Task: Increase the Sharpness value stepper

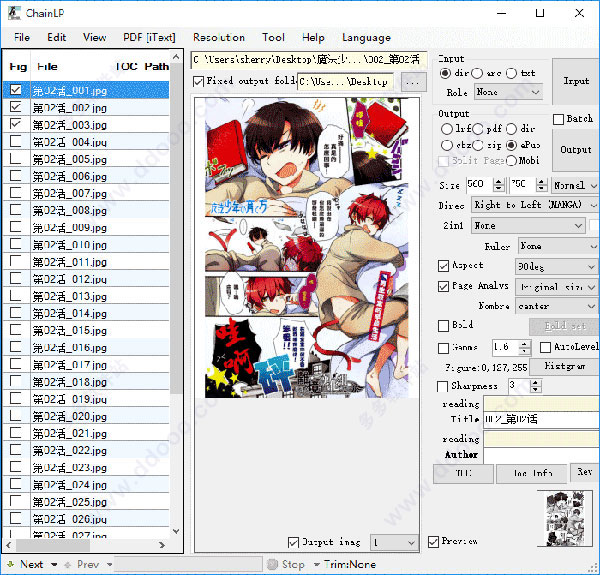Action: pyautogui.click(x=536, y=382)
